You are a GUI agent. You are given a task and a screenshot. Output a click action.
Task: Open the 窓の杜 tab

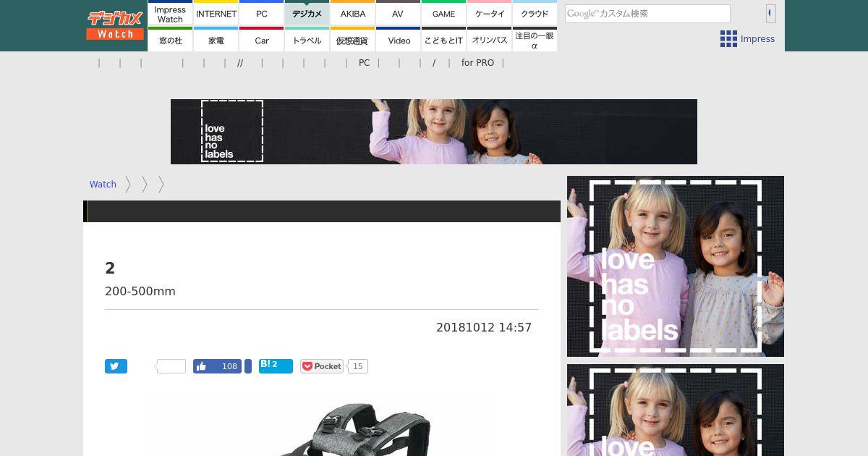point(170,40)
